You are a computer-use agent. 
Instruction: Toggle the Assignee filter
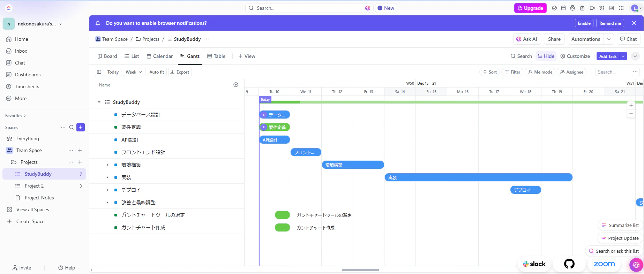tap(572, 72)
